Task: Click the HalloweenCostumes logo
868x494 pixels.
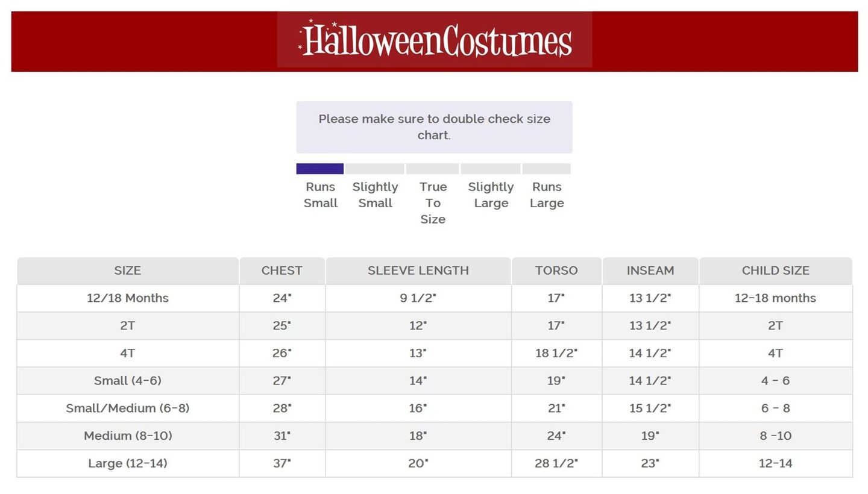Action: [x=435, y=40]
